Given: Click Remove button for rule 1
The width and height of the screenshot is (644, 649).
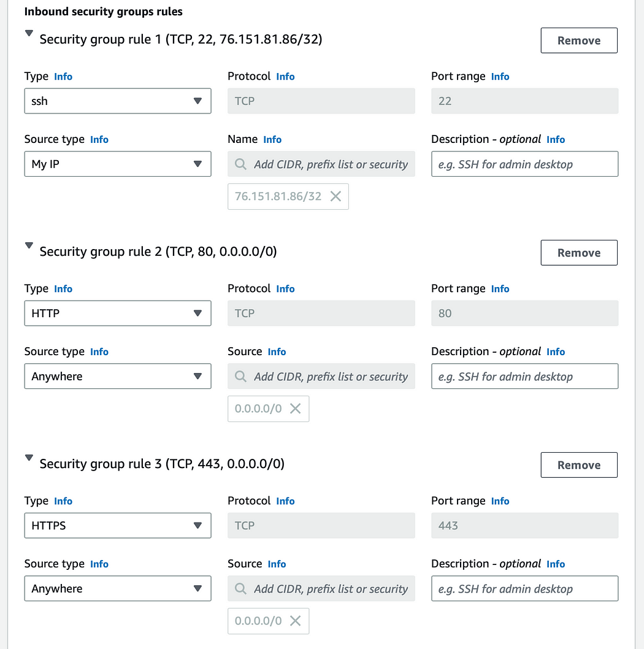Looking at the screenshot, I should pyautogui.click(x=578, y=40).
